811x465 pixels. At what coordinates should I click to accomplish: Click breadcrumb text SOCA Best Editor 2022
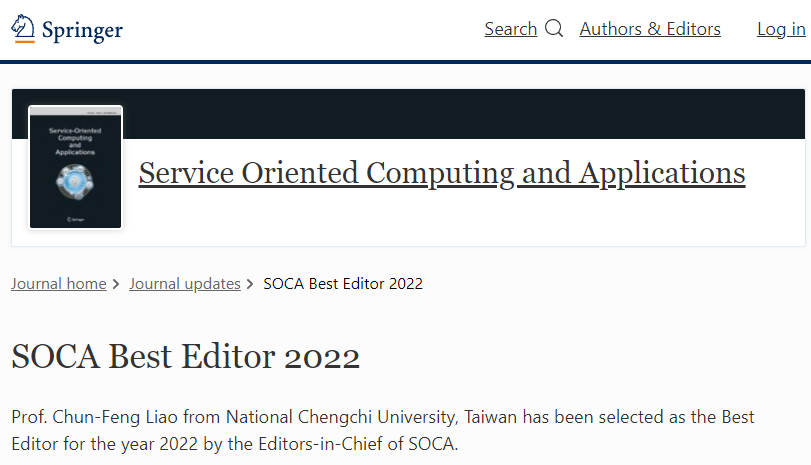pos(343,283)
